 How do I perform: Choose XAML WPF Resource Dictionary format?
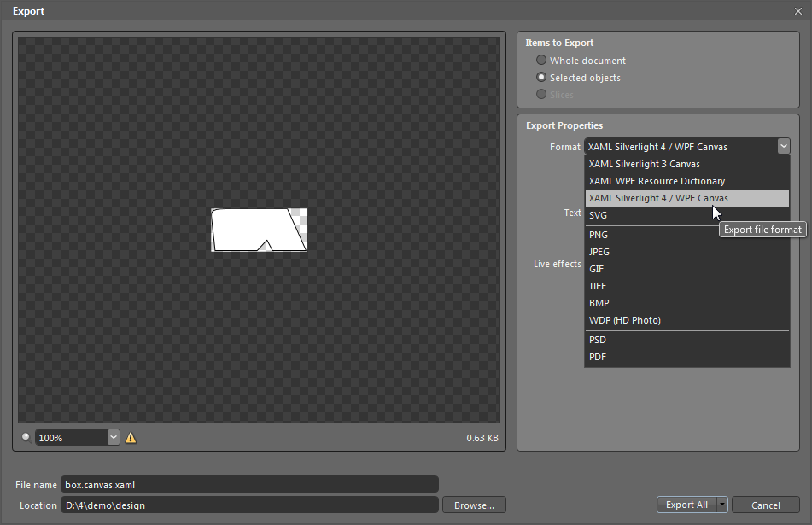[687, 181]
